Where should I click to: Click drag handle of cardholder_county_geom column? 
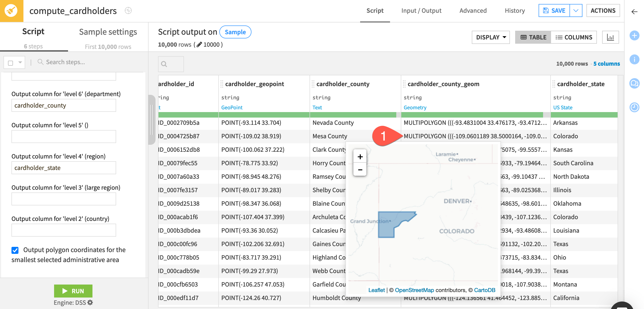404,84
